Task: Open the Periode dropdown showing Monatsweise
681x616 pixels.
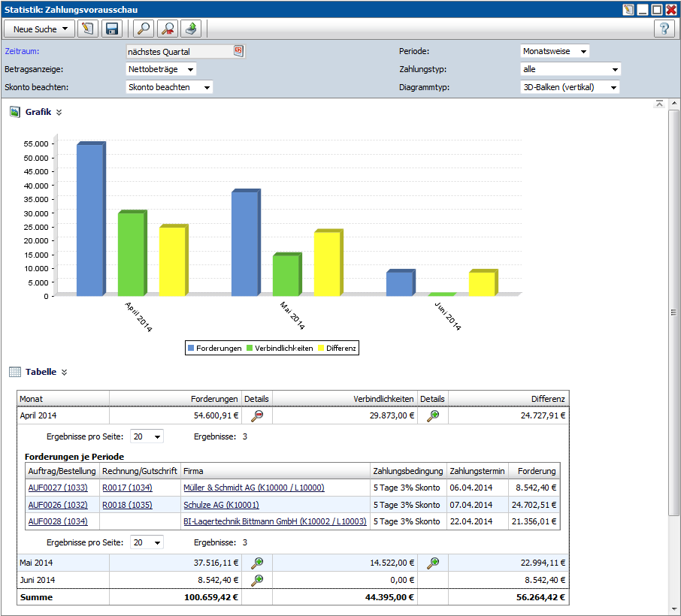Action: pyautogui.click(x=555, y=51)
